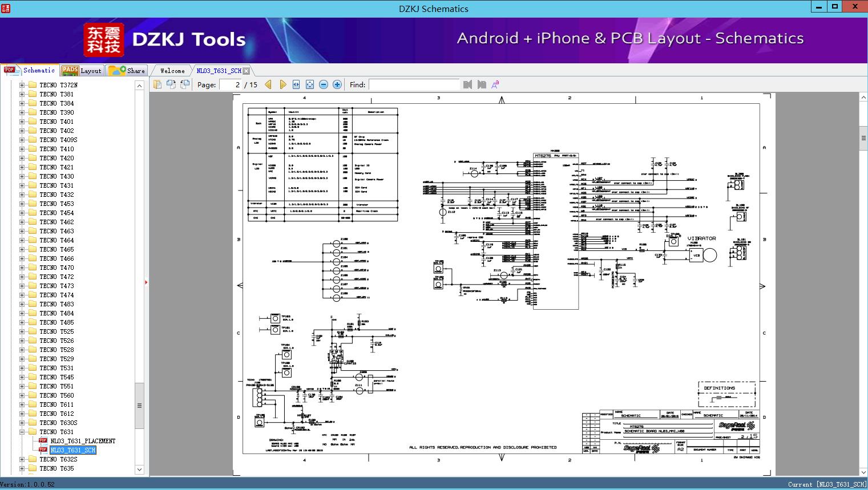This screenshot has height=490, width=868.
Task: Expand the TECNO T381 tree node
Action: [x=22, y=94]
